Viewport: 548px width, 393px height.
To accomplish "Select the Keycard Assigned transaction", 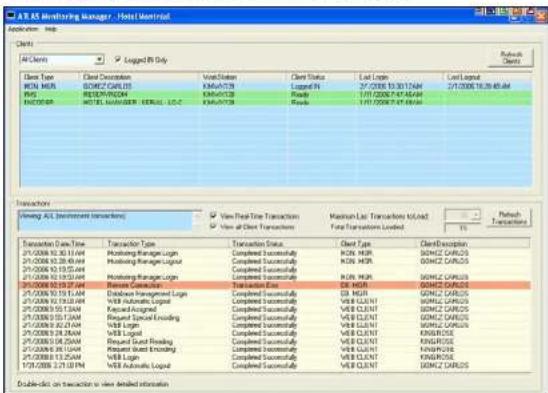I will point(275,309).
